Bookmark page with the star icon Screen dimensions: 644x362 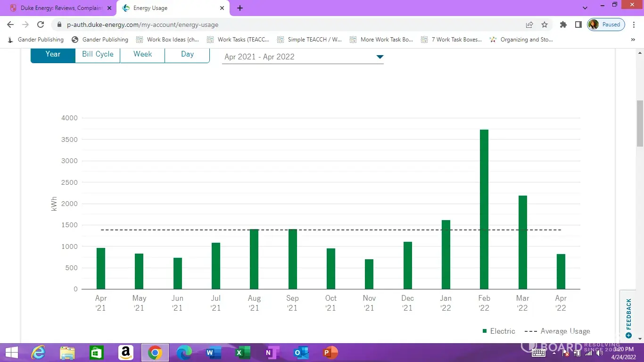tap(545, 25)
